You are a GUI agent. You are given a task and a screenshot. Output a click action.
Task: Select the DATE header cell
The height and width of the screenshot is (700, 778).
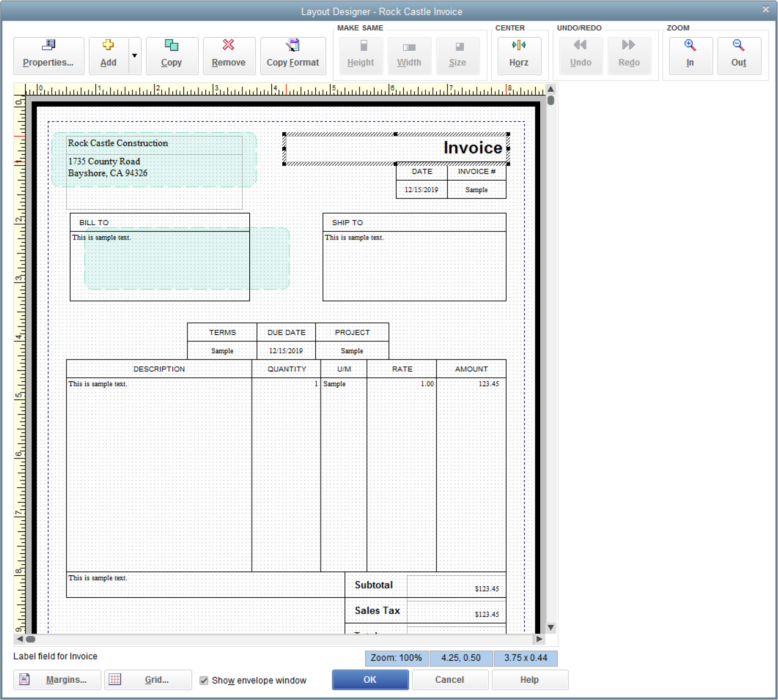pos(422,172)
